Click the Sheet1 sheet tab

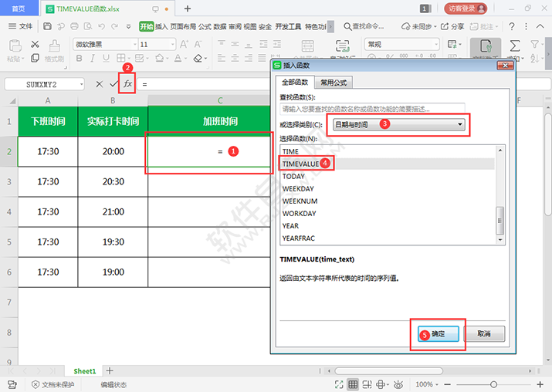pyautogui.click(x=84, y=371)
